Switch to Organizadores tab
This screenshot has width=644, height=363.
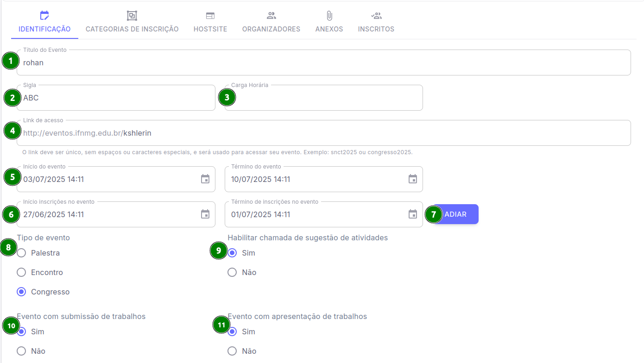(271, 29)
